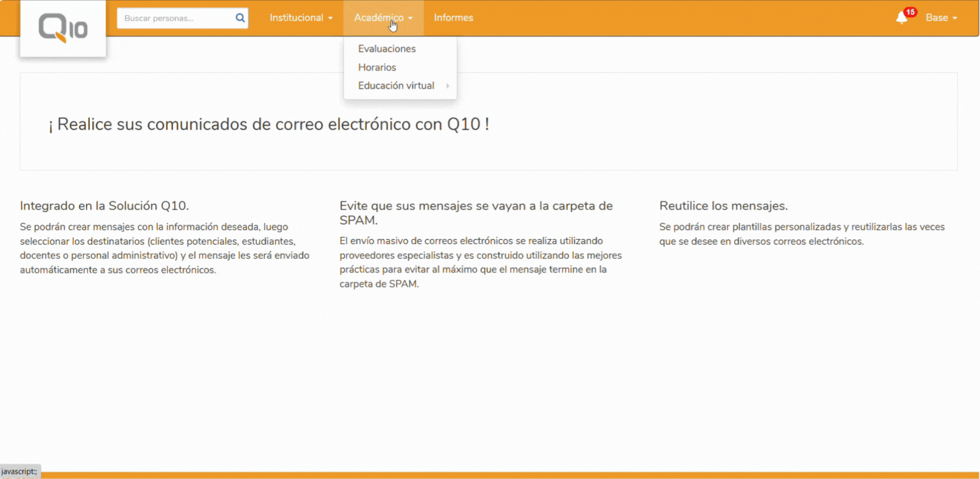Select Evaluaciones from the Académico menu
This screenshot has height=479, width=980.
click(x=387, y=48)
